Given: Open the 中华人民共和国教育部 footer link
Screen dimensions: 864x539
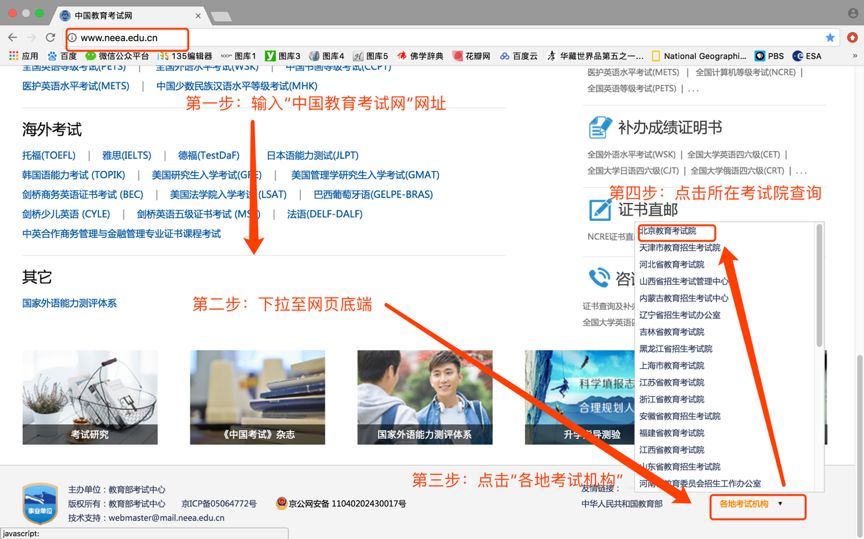Looking at the screenshot, I should pos(622,504).
